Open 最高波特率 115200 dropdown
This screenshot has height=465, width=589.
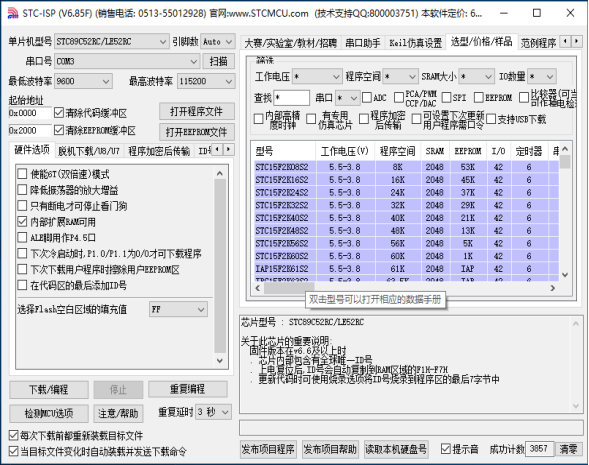point(206,81)
